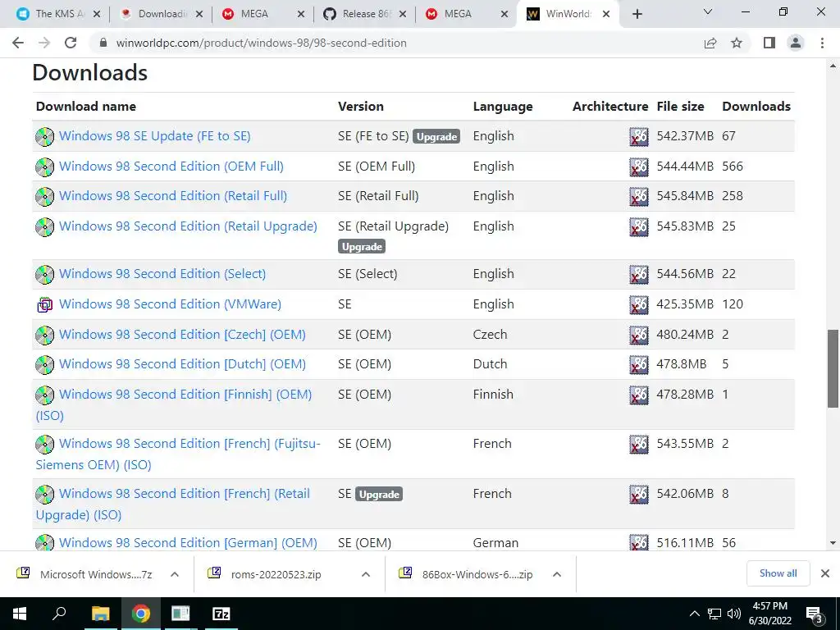Click the volume speaker tray icon
The width and height of the screenshot is (840, 630).
click(734, 614)
